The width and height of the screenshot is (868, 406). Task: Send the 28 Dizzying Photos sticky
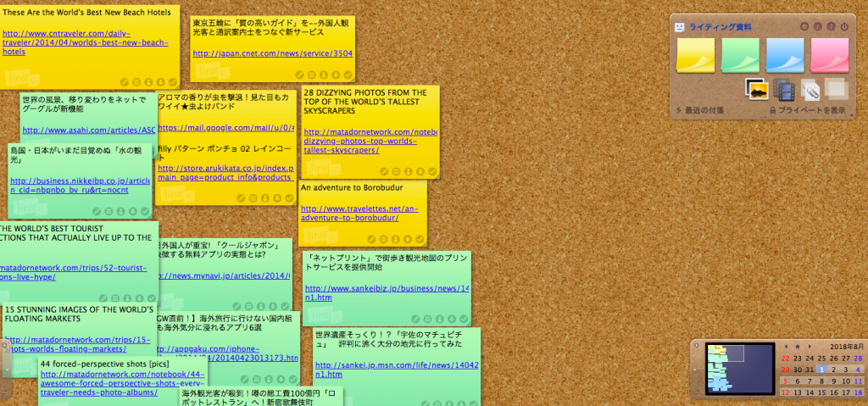409,172
